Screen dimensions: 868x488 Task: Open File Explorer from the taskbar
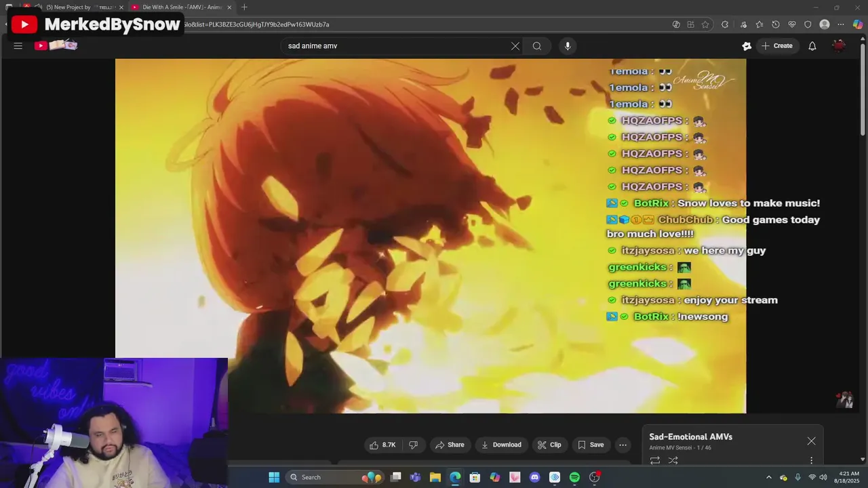pyautogui.click(x=435, y=477)
